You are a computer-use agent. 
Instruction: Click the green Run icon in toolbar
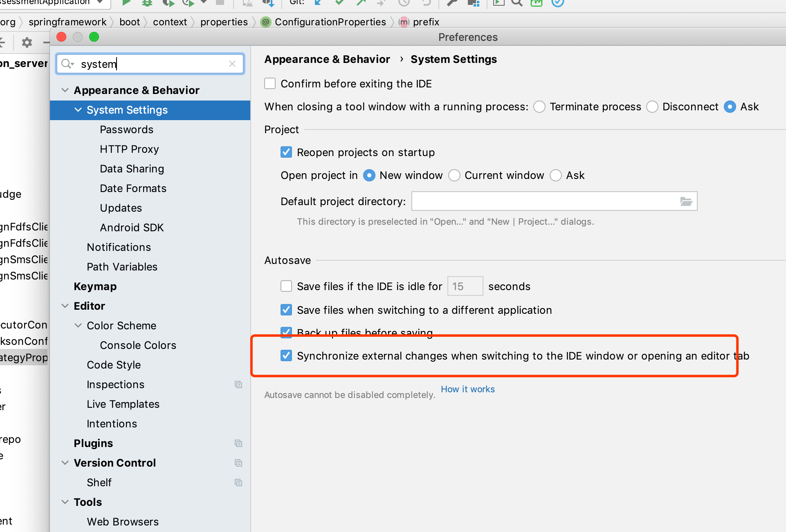click(126, 2)
